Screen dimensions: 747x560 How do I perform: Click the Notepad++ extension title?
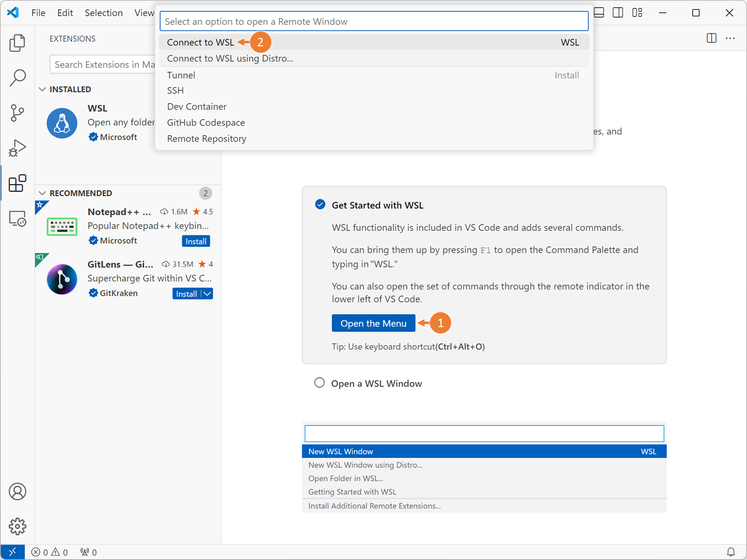(119, 212)
